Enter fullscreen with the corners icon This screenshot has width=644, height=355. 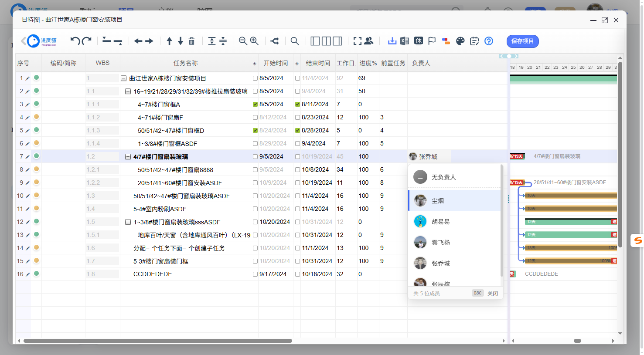(358, 41)
